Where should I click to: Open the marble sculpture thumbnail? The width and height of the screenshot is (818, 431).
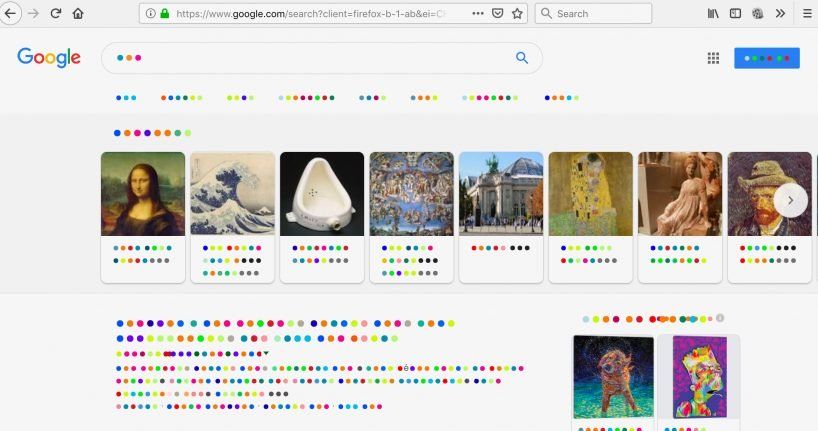click(680, 194)
